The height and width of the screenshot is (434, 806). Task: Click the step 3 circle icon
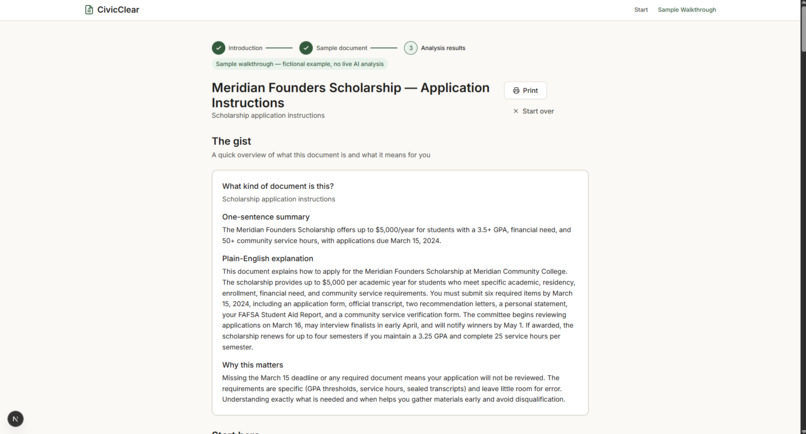(411, 48)
